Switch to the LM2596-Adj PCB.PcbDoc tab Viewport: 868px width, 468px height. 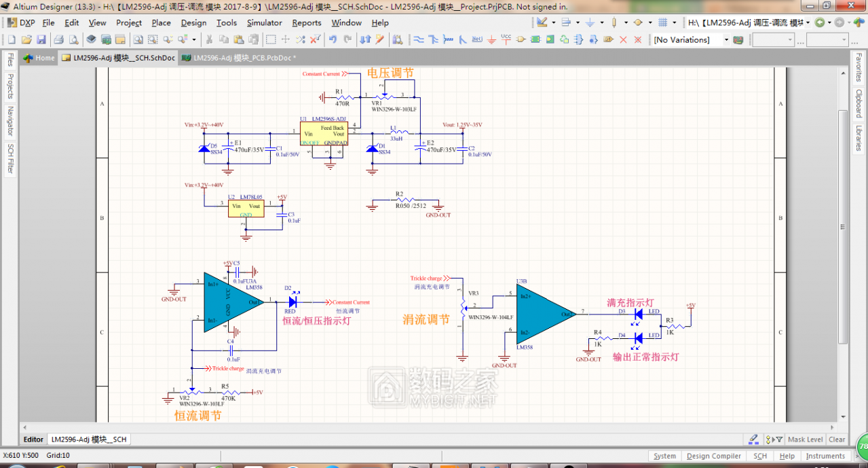click(x=238, y=58)
